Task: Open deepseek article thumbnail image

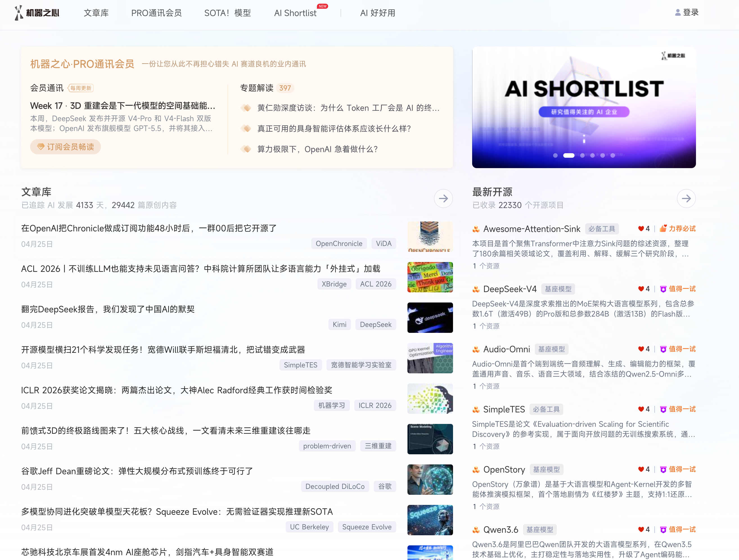Action: tap(430, 318)
